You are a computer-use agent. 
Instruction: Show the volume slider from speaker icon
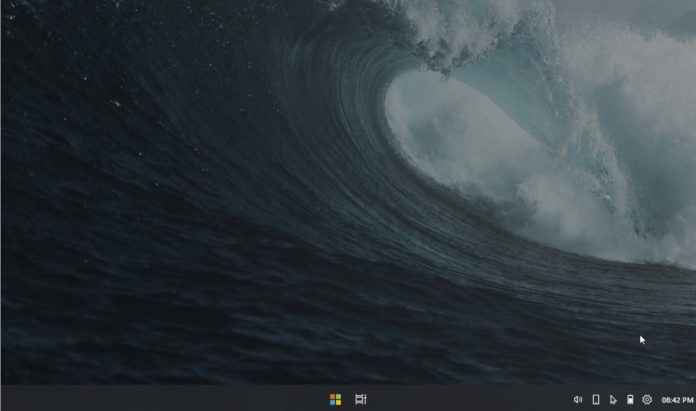coord(578,399)
